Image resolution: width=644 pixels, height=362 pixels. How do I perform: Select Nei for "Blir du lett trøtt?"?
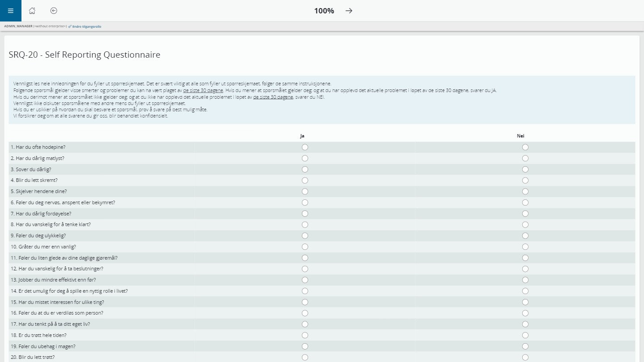tap(525, 357)
